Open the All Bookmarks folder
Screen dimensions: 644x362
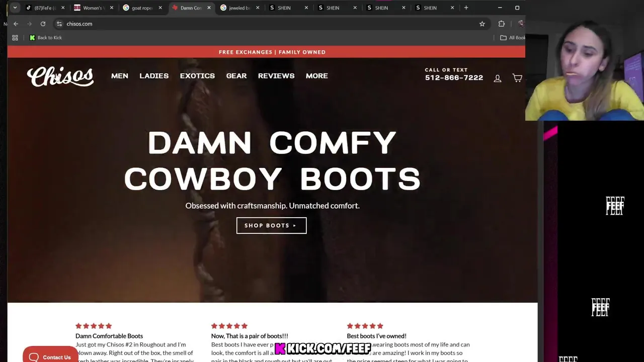[x=512, y=38]
